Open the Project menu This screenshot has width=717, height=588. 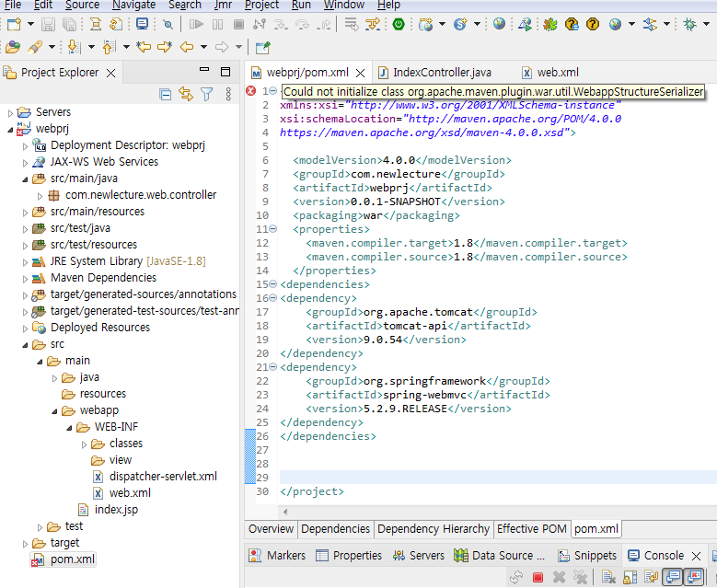pyautogui.click(x=261, y=5)
